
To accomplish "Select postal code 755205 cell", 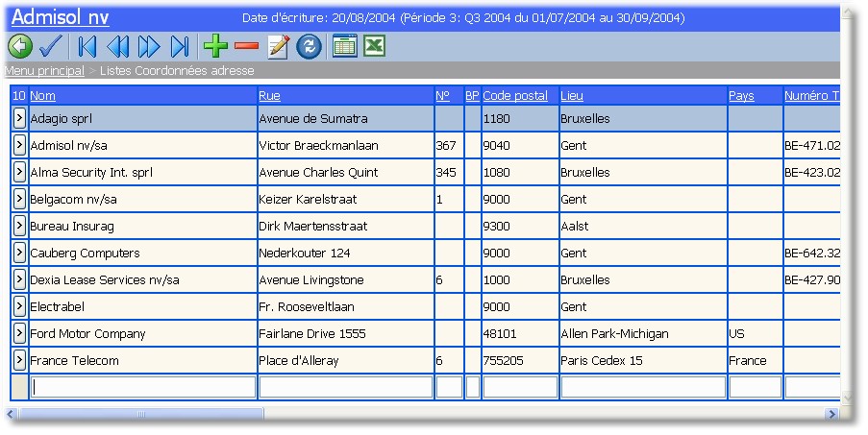I will [x=520, y=360].
